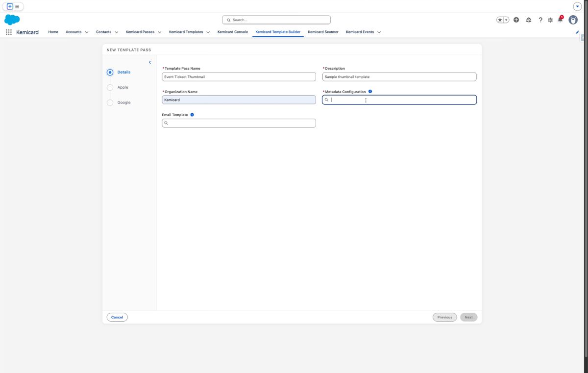Click the NEW TEMPLATE PASS heading
Image resolution: width=588 pixels, height=373 pixels.
point(129,50)
